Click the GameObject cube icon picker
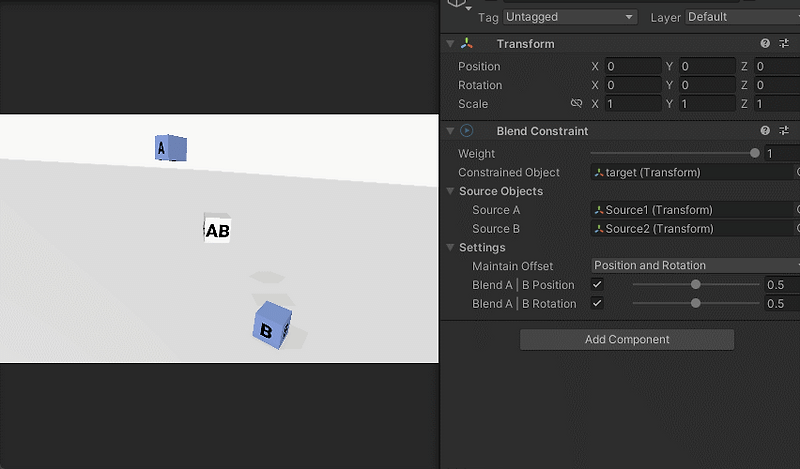This screenshot has height=469, width=800. [x=459, y=4]
